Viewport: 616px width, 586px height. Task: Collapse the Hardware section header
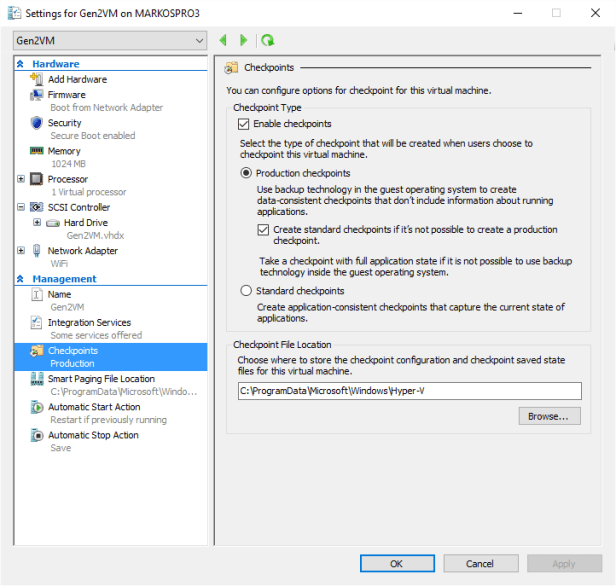tap(21, 64)
